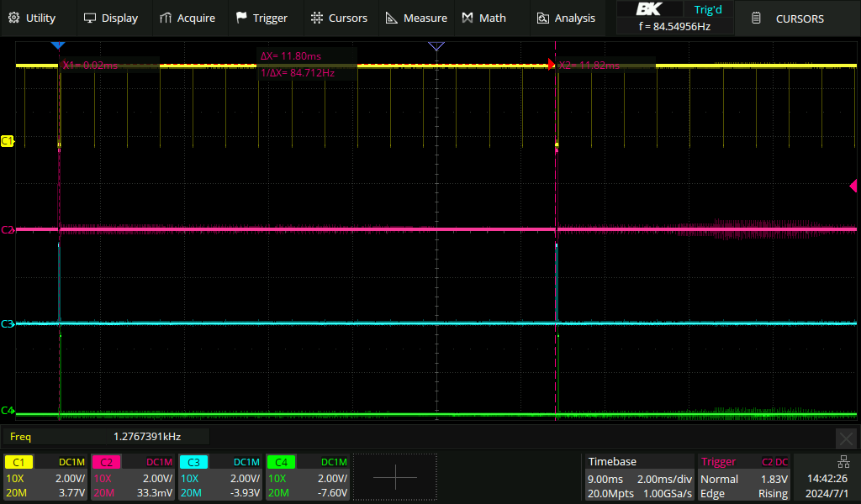
Task: Click the 9.00ms delay value
Action: [605, 479]
